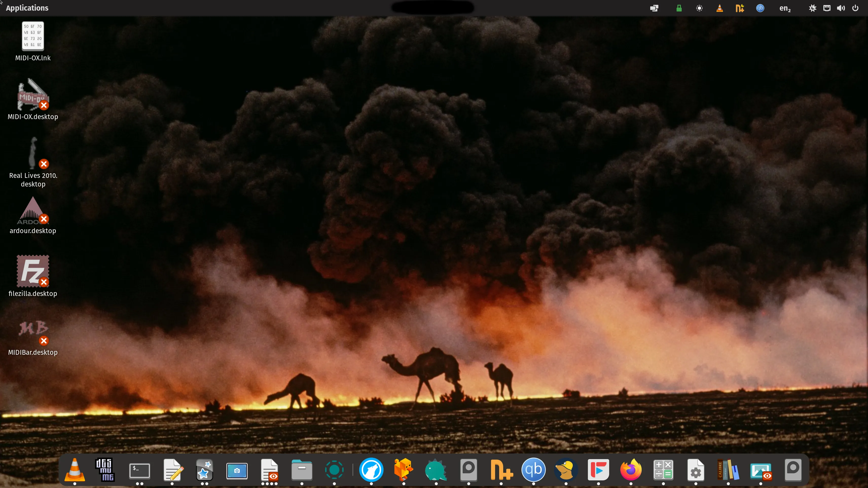
Task: Open the qBittorrent dock icon
Action: 533,470
